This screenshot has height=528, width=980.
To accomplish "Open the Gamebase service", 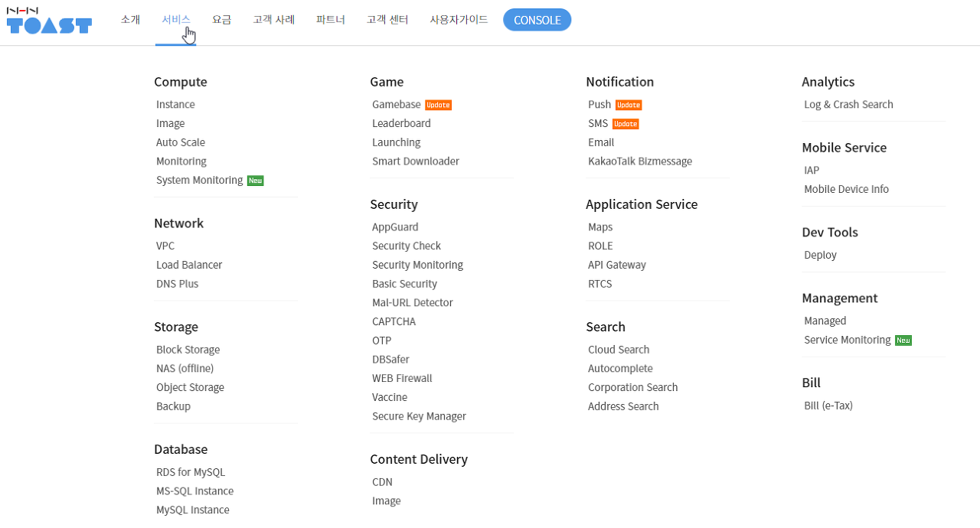I will [397, 105].
